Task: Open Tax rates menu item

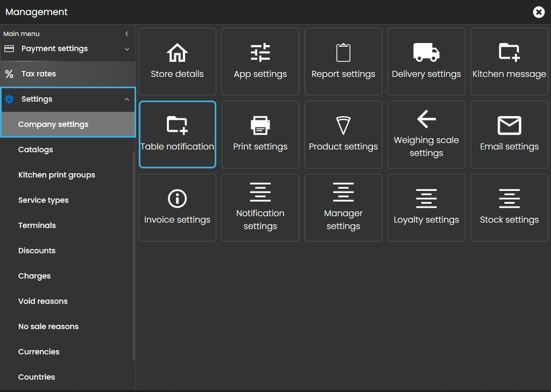Action: [x=39, y=74]
